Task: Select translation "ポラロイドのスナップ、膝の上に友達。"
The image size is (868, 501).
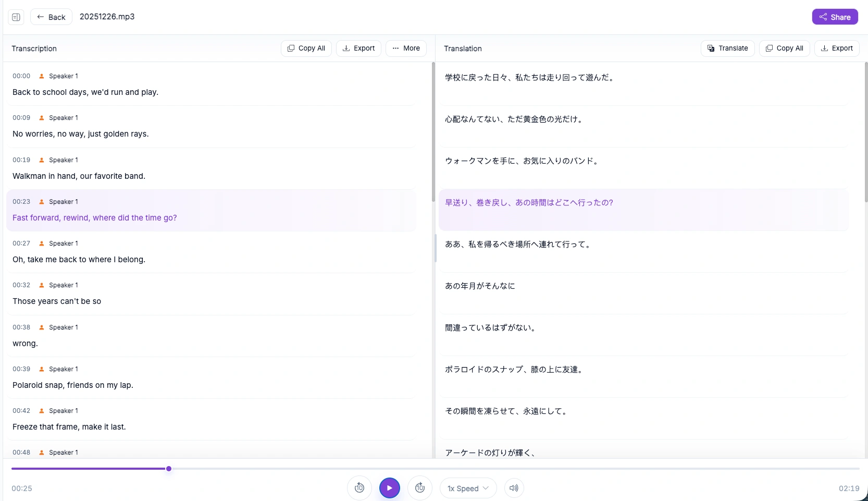Action: click(x=515, y=370)
